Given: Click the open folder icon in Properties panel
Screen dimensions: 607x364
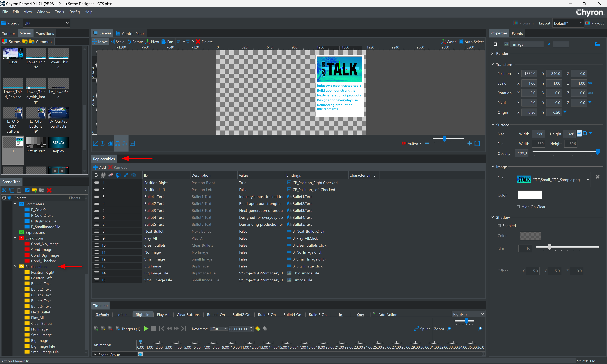Looking at the screenshot, I should pos(598,44).
